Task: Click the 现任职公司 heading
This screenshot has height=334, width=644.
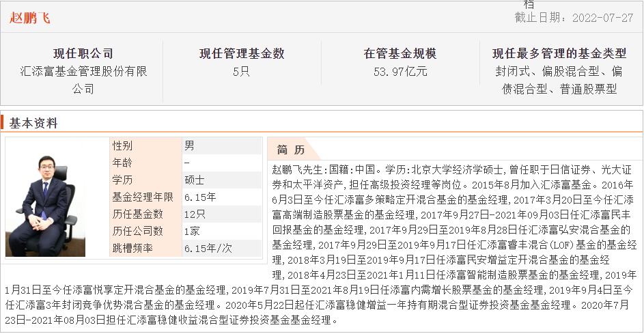Action: tap(83, 53)
